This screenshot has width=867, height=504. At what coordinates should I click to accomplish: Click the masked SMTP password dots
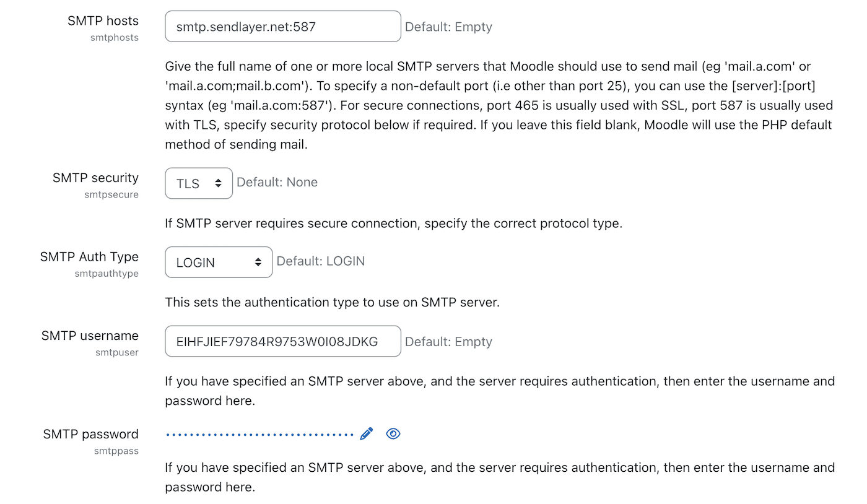click(259, 435)
